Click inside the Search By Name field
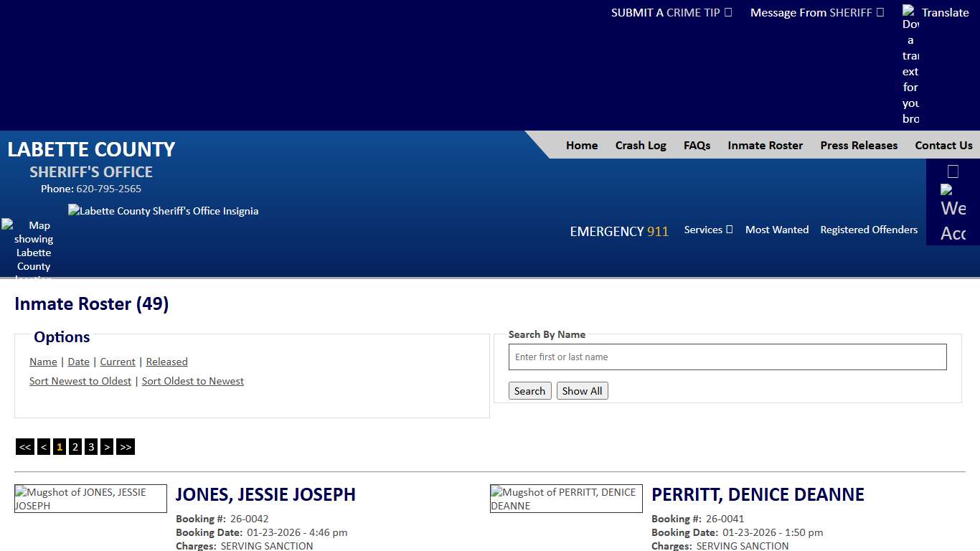The width and height of the screenshot is (980, 551). 727,357
